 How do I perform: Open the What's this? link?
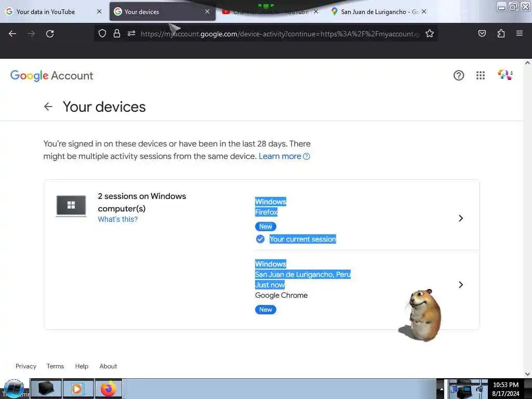click(x=118, y=219)
